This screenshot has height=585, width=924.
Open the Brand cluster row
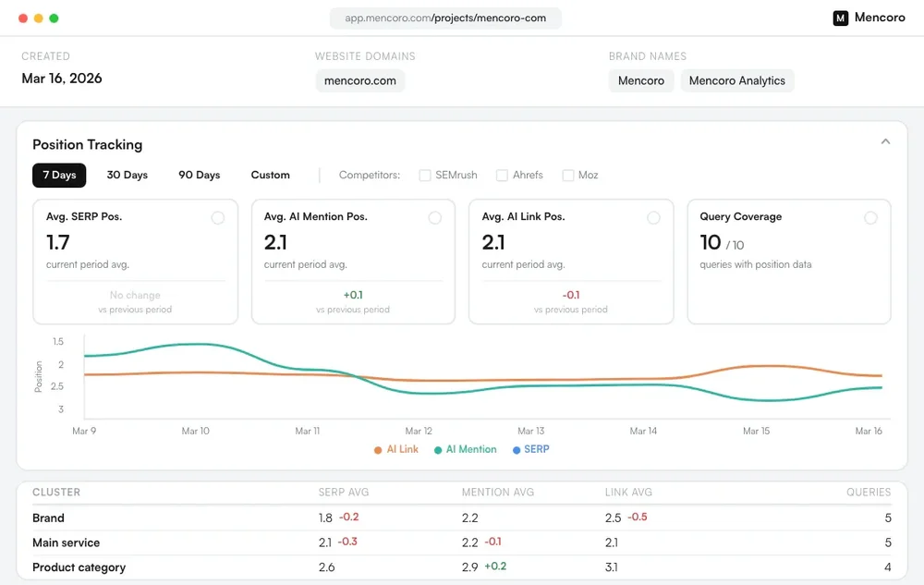point(461,518)
